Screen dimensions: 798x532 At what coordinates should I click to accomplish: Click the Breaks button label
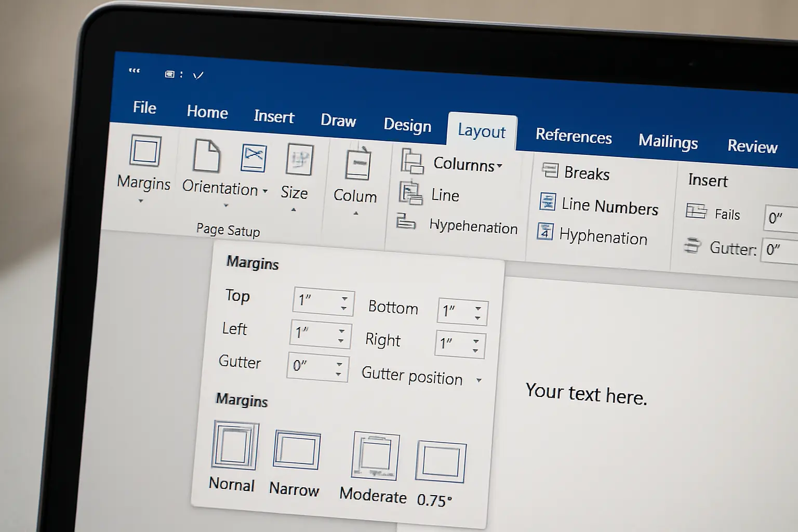coord(587,173)
